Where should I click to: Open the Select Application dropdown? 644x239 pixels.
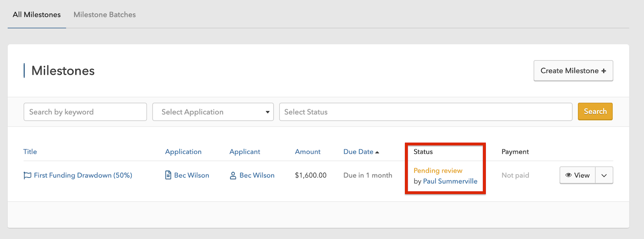click(213, 112)
